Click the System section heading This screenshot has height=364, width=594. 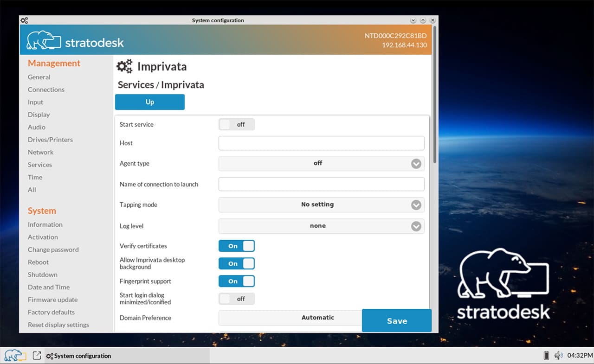(42, 211)
